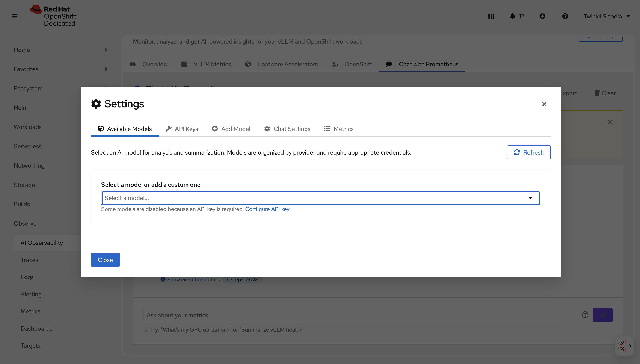640x364 pixels.
Task: Switch to the API Keys tab
Action: [182, 129]
